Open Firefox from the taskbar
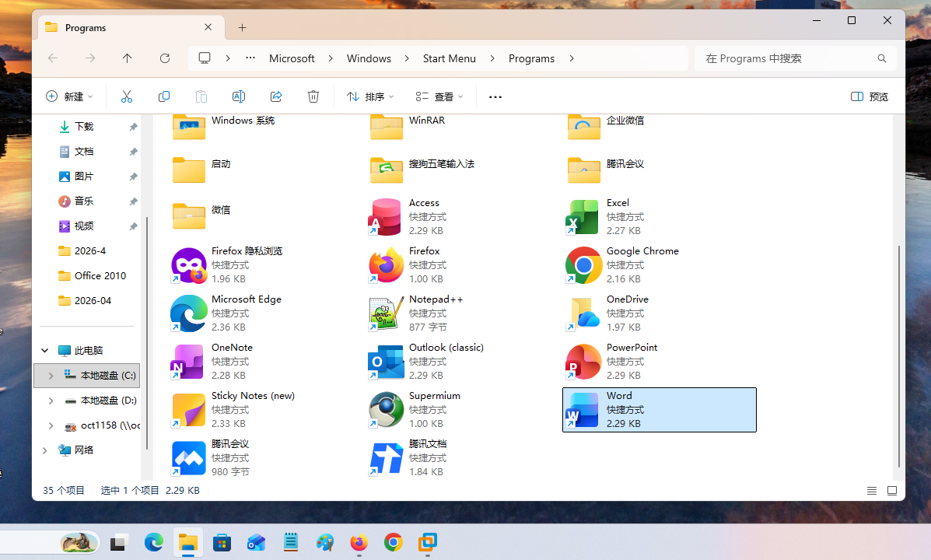 pyautogui.click(x=359, y=542)
